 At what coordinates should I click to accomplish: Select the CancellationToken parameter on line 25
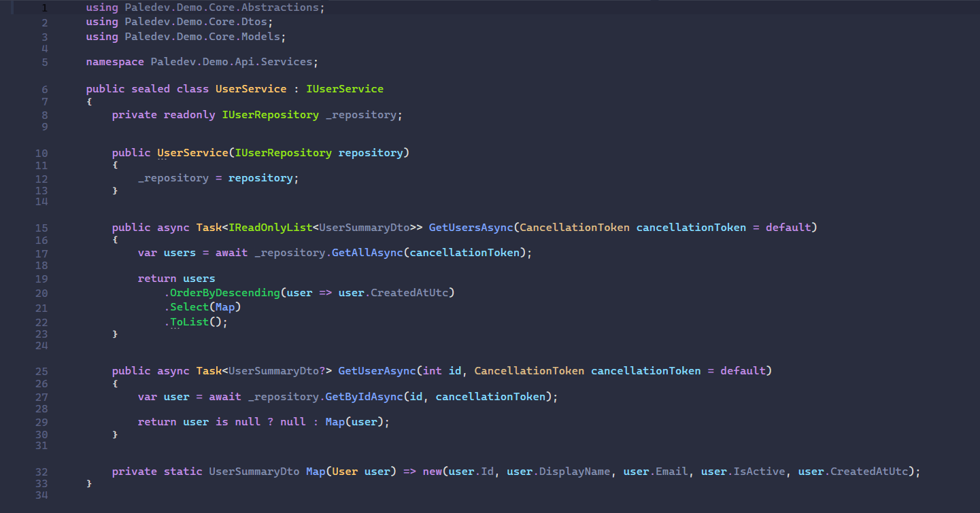[x=529, y=370]
